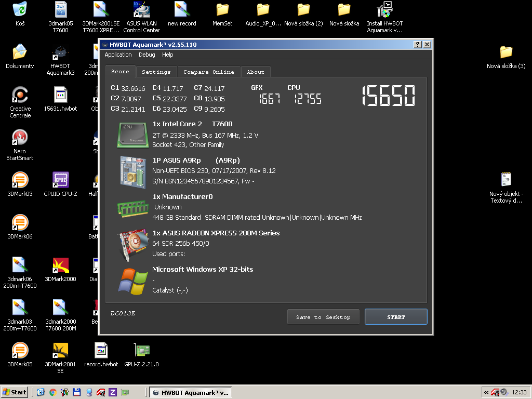
Task: Click Save to desktop button
Action: click(323, 317)
